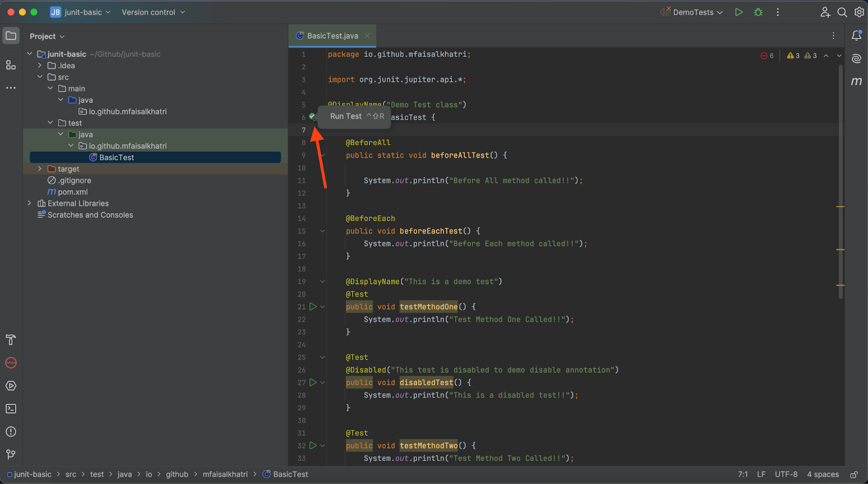Viewport: 868px width, 484px height.
Task: Open the Maven tool window
Action: pos(856,81)
